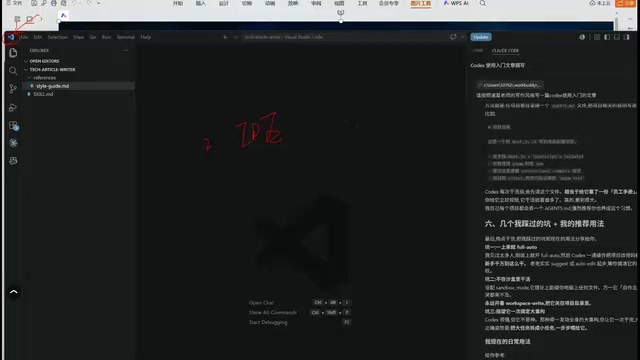Screen dimensions: 640x360
Task: Go back with the VS Code left arrow
Action: pos(225,37)
